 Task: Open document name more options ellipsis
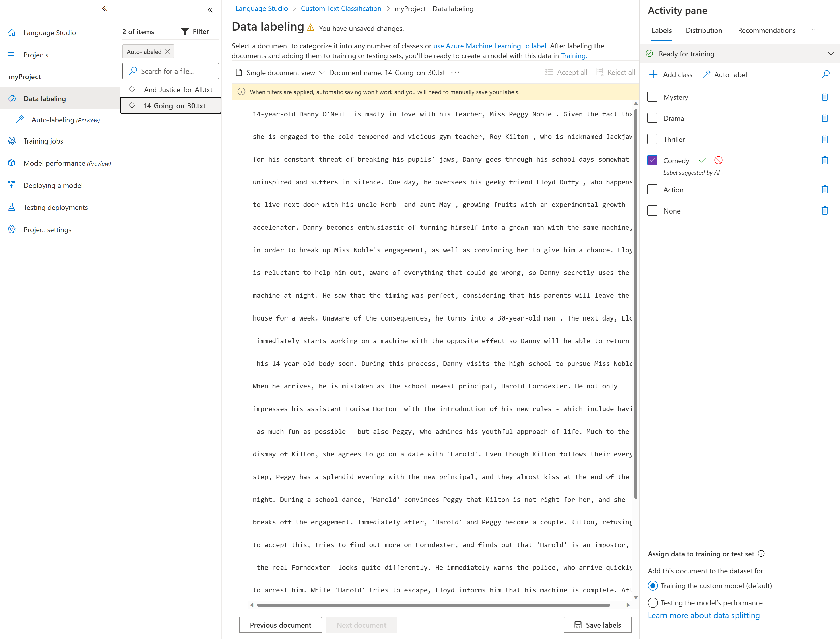click(456, 72)
